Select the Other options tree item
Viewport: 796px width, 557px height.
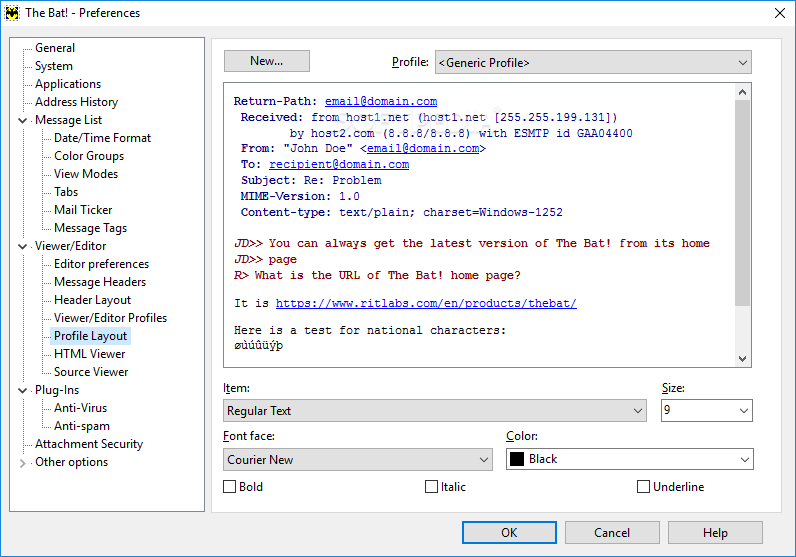tap(72, 463)
